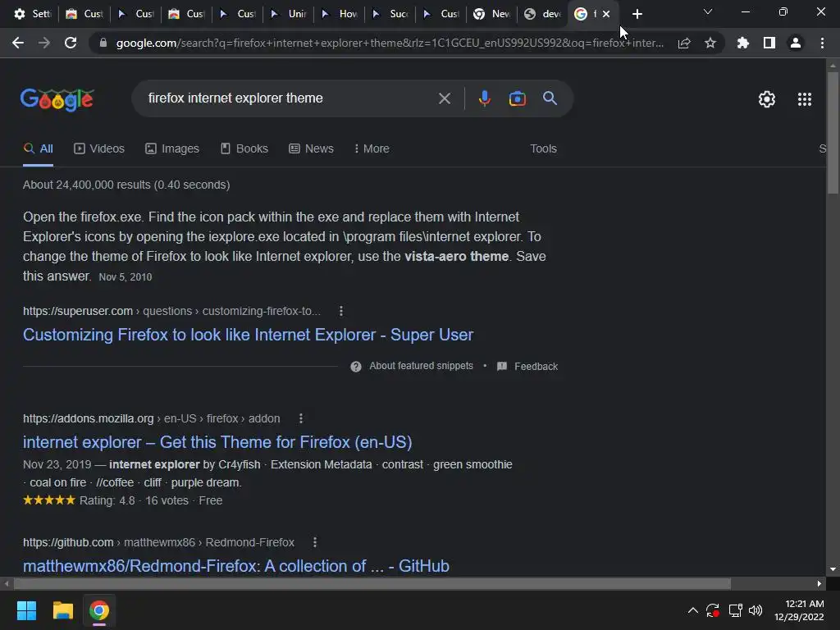Filter results by Images
The image size is (840, 630).
pos(172,149)
